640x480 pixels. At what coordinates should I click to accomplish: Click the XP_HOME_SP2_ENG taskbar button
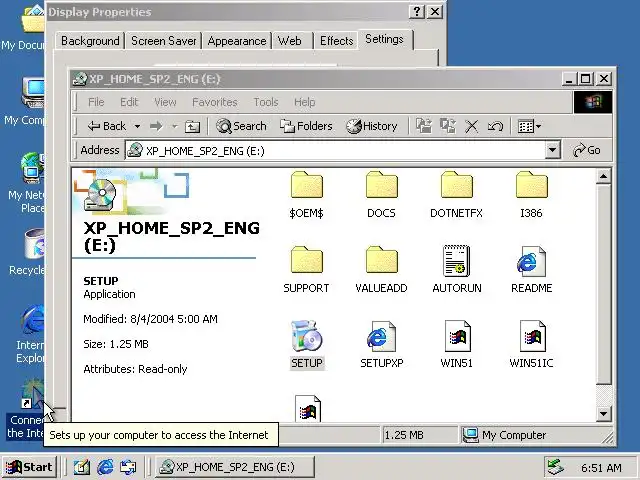coord(235,467)
